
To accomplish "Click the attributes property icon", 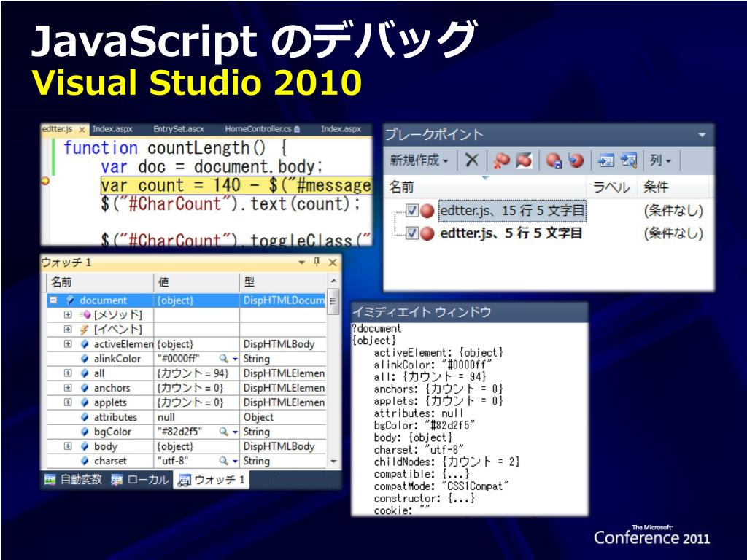I will coord(85,417).
